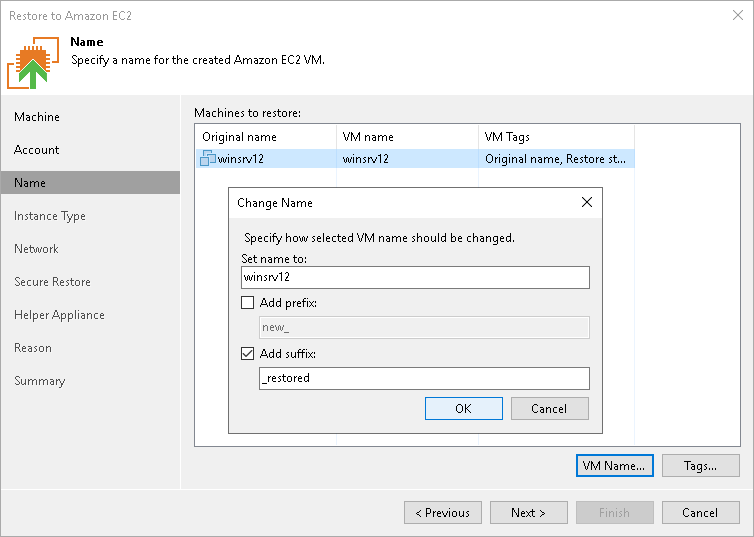Click the Finish button
Image resolution: width=754 pixels, height=537 pixels.
tap(615, 512)
